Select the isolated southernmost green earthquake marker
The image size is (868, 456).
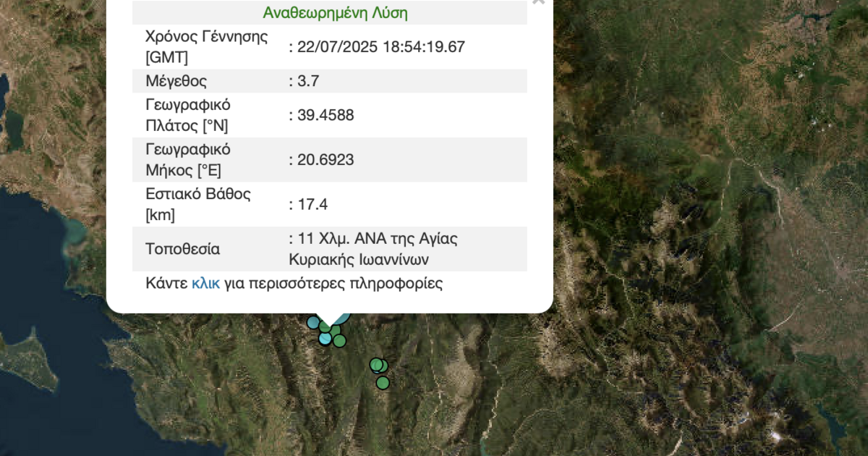pyautogui.click(x=383, y=382)
